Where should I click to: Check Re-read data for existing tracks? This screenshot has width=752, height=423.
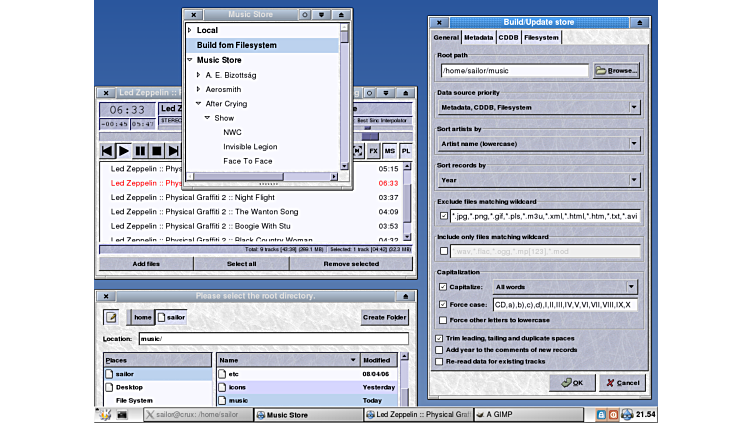point(439,362)
